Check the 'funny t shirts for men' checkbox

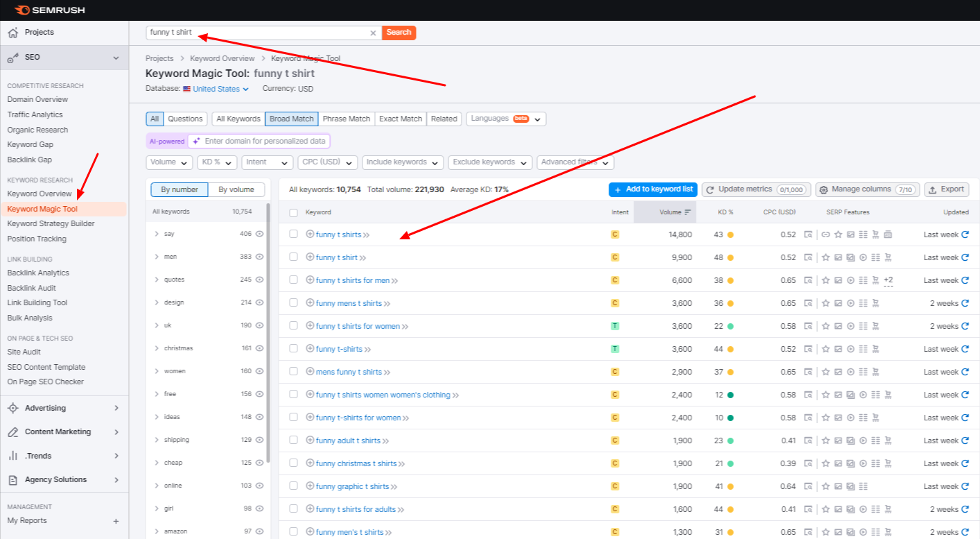point(294,280)
